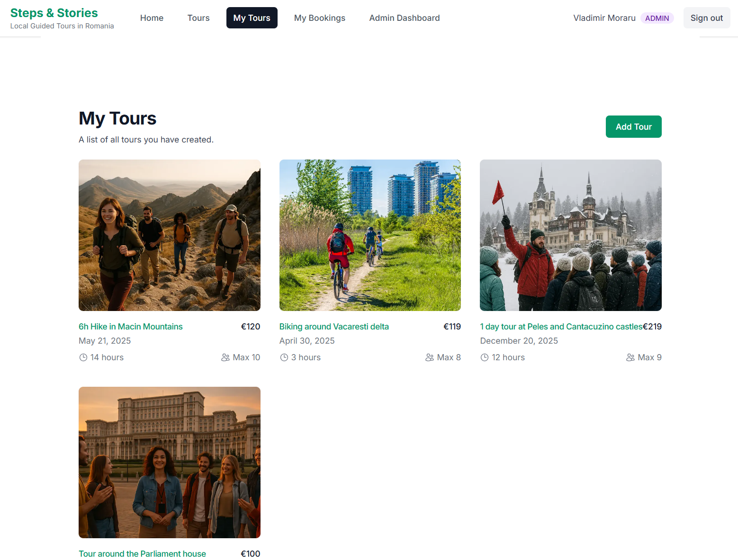Click the Vladimir Moraru username
738x560 pixels.
pyautogui.click(x=604, y=18)
